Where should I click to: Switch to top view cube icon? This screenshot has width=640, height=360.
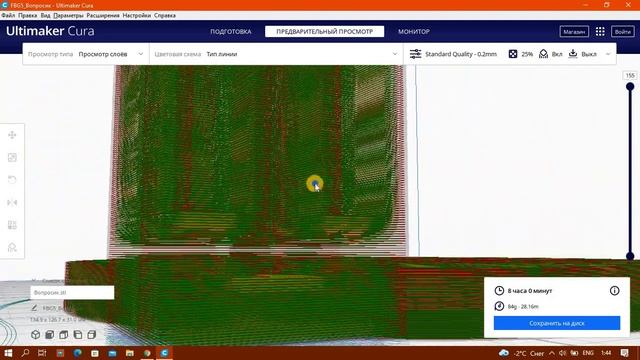64,335
